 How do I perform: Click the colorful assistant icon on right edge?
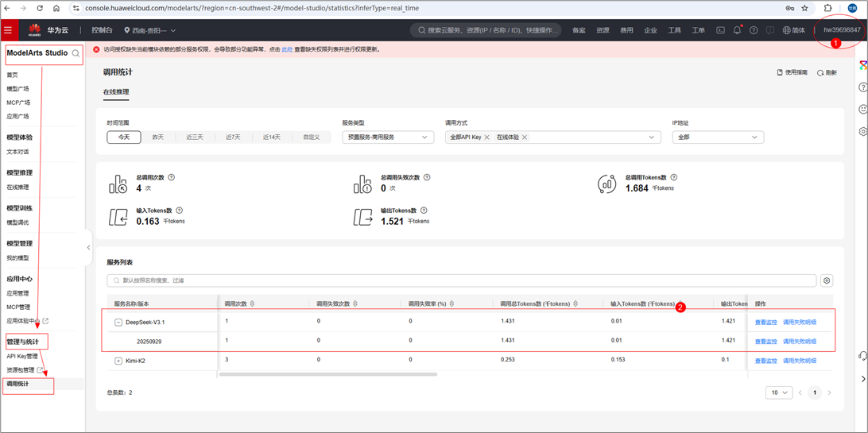tap(862, 65)
